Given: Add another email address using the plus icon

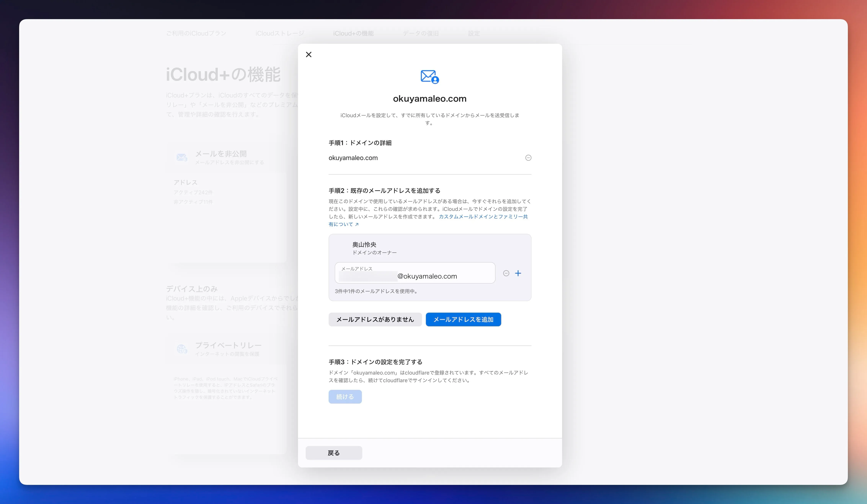Looking at the screenshot, I should (x=518, y=273).
